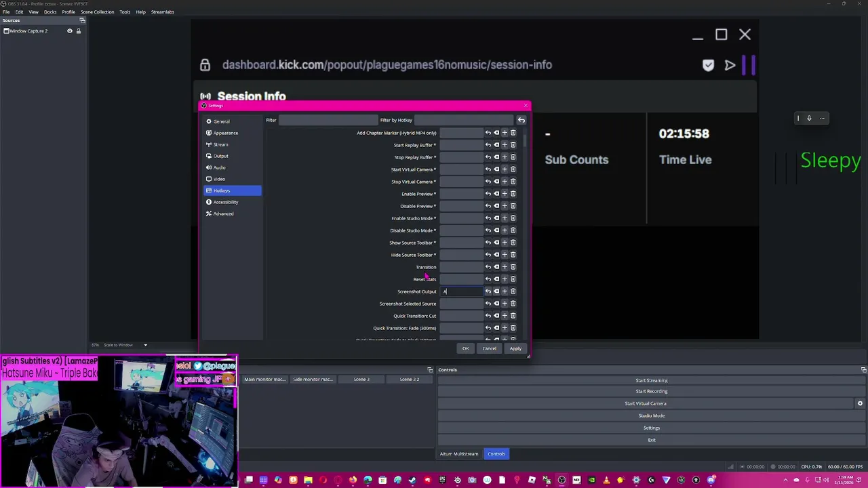This screenshot has width=868, height=488.
Task: Select the Side monitor scene
Action: pyautogui.click(x=313, y=380)
